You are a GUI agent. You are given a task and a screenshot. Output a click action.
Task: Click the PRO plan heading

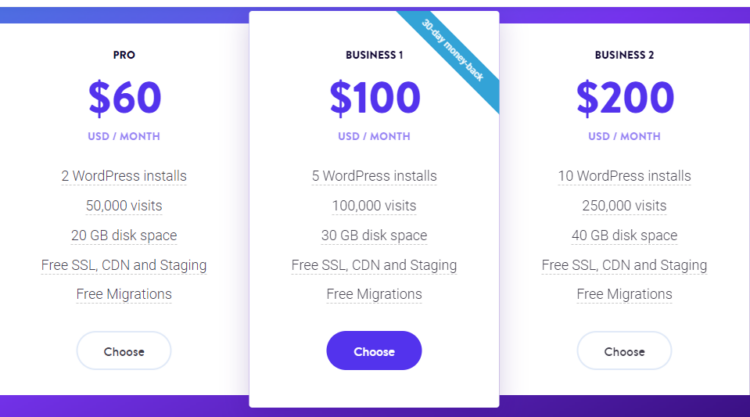pos(124,55)
